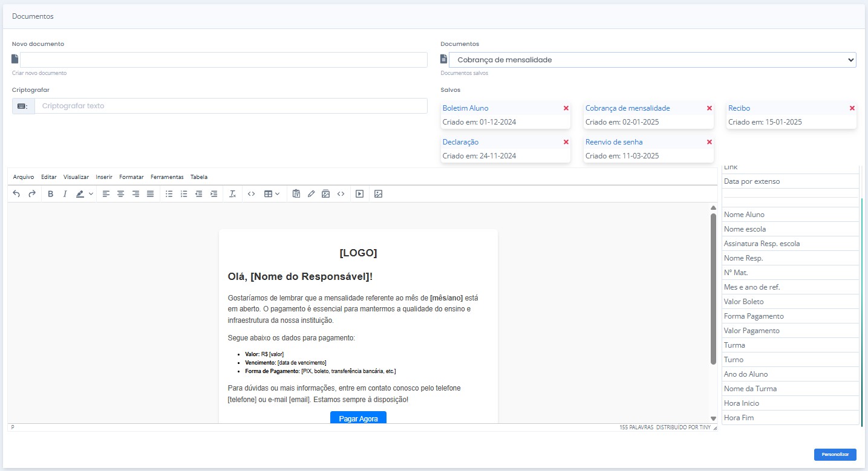Image resolution: width=868 pixels, height=471 pixels.
Task: Open the Tabela menu
Action: (x=199, y=177)
